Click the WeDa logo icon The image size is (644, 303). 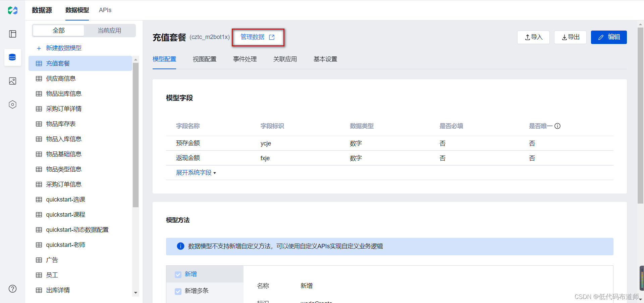pyautogui.click(x=13, y=10)
